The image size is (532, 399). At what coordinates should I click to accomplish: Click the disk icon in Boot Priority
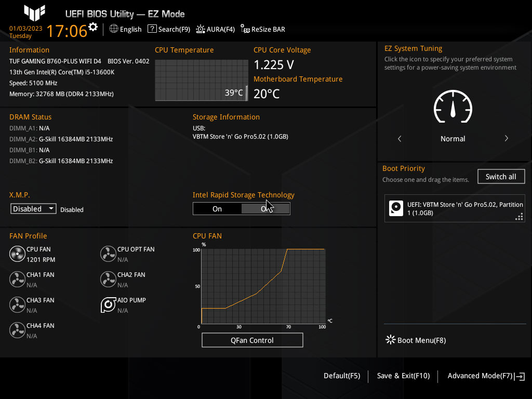click(396, 208)
